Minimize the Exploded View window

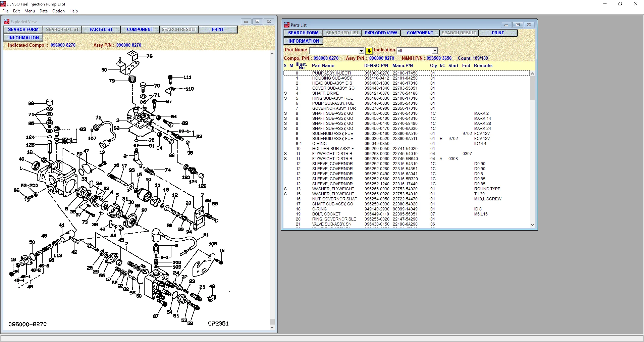pyautogui.click(x=246, y=21)
